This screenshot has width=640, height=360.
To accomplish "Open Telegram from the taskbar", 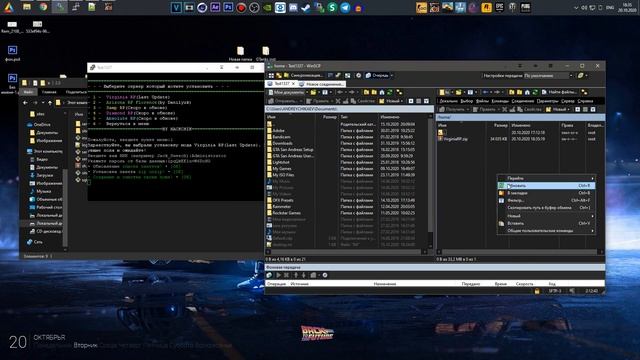I will pos(345,7).
